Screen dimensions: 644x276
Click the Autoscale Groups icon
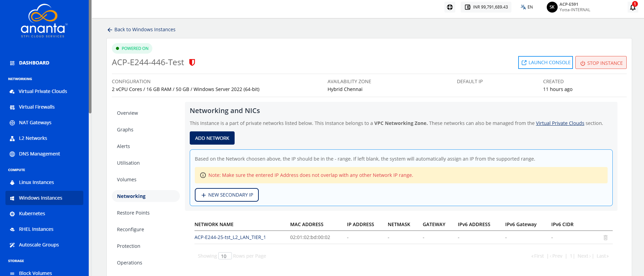click(x=12, y=245)
